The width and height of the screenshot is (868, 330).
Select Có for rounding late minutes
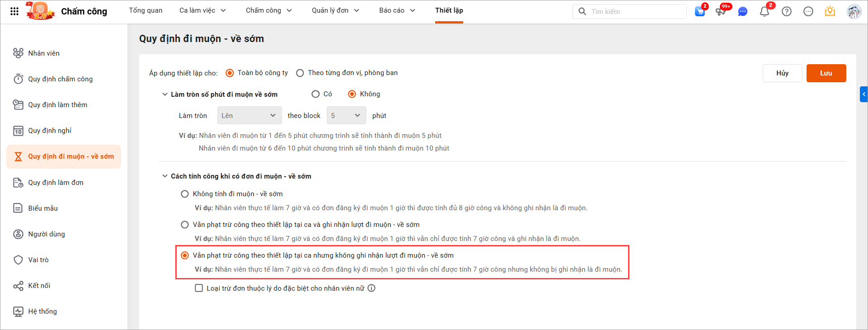(315, 94)
